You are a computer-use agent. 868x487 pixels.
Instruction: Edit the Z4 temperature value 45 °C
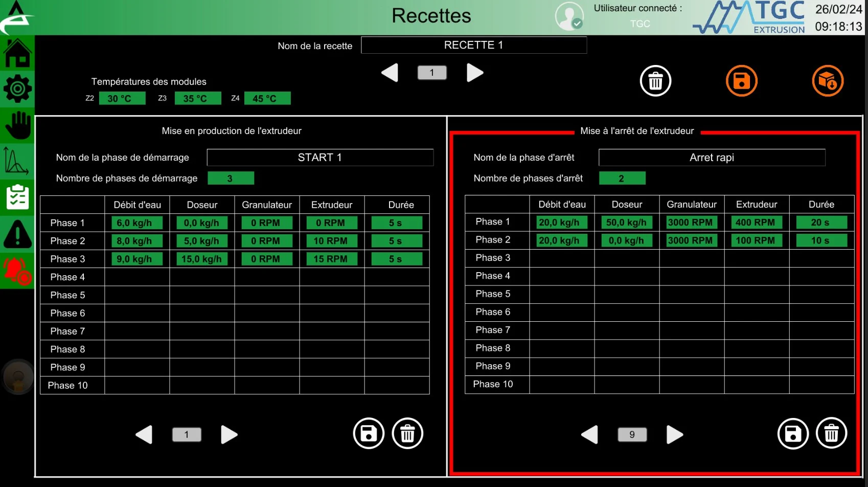pyautogui.click(x=267, y=98)
